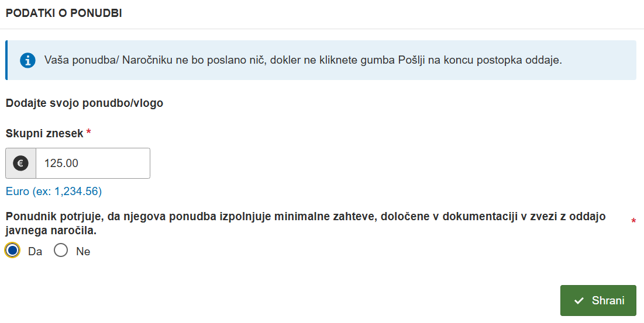The width and height of the screenshot is (644, 323).
Task: Focus the Skupni znesek amount field
Action: 93,163
